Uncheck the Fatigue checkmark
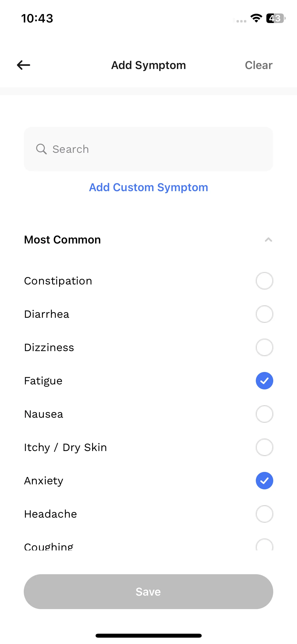The height and width of the screenshot is (644, 297). tap(264, 381)
